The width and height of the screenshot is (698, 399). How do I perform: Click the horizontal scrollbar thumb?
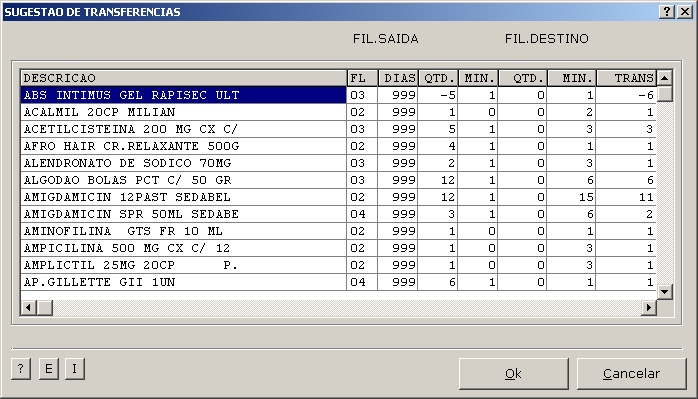click(45, 307)
